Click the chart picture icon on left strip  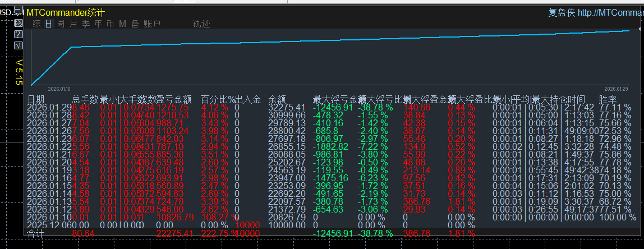18,22
